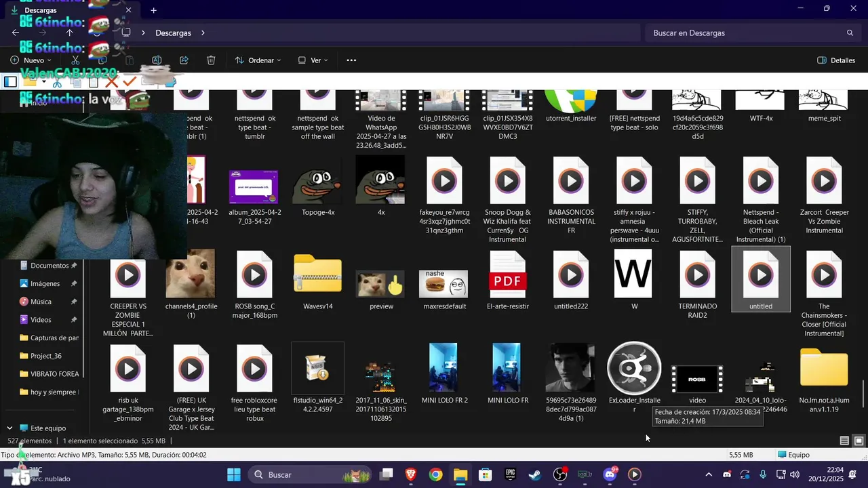Click Descargas breadcrumb in address bar
The width and height of the screenshot is (868, 488).
pos(173,33)
